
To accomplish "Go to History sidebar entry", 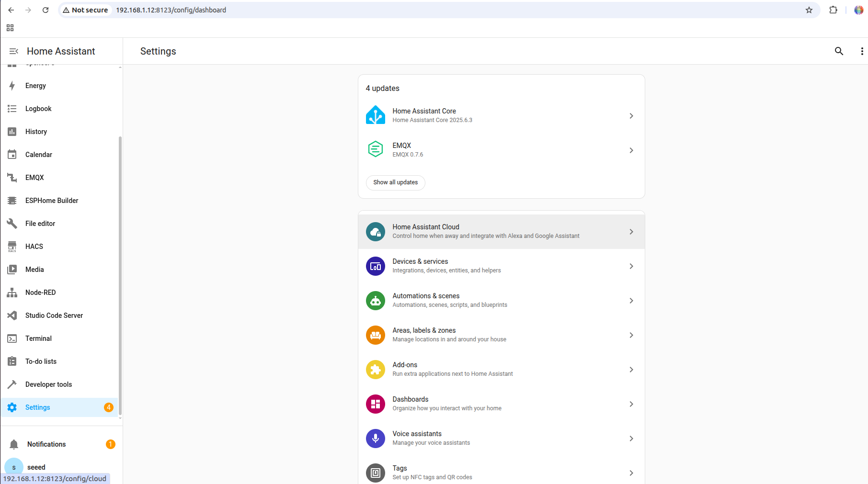I will click(x=60, y=132).
